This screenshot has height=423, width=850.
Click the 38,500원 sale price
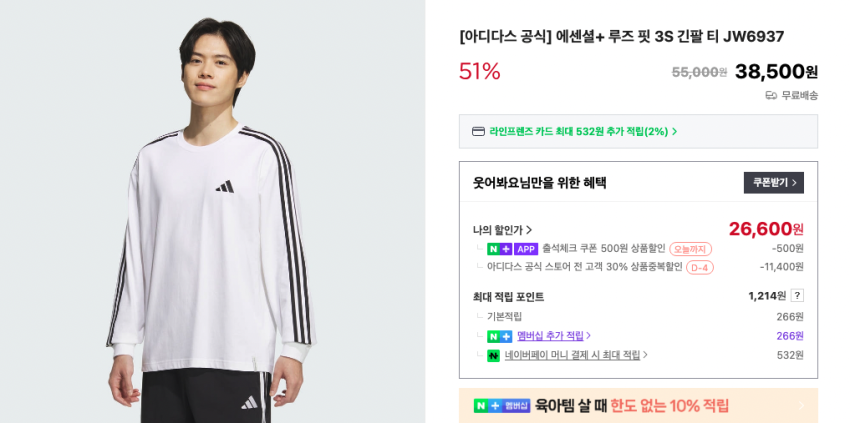coord(776,71)
